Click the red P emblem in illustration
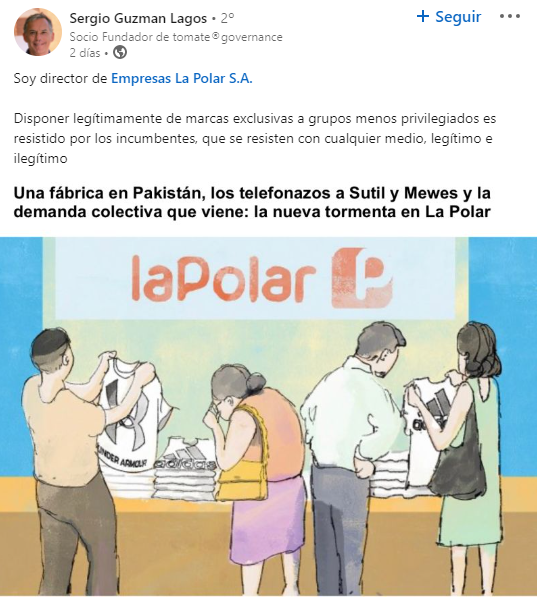This screenshot has height=597, width=537. coord(361,277)
